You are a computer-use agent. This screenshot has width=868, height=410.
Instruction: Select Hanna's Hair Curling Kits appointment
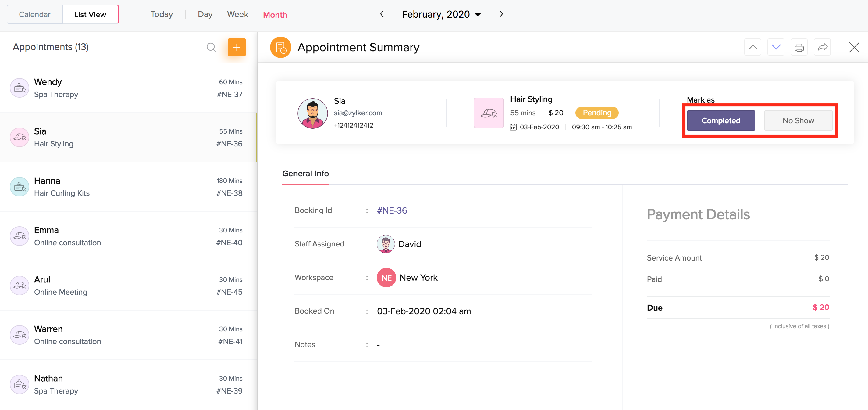coord(128,187)
